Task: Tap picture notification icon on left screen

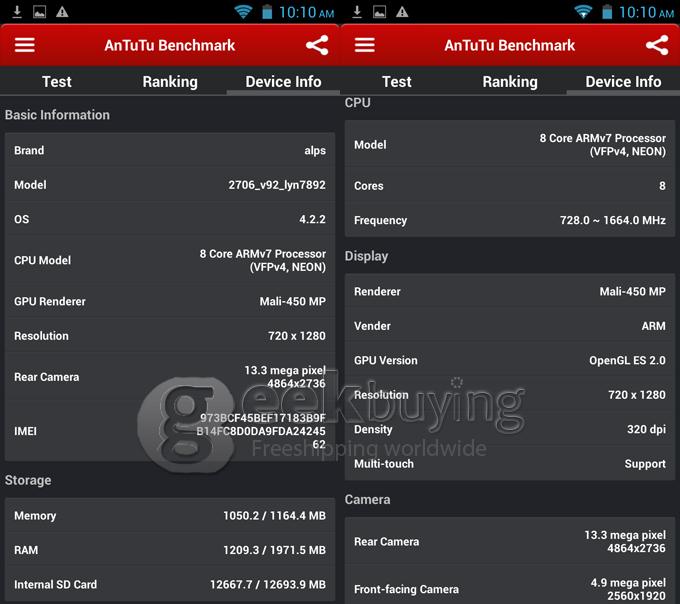Action: click(39, 12)
